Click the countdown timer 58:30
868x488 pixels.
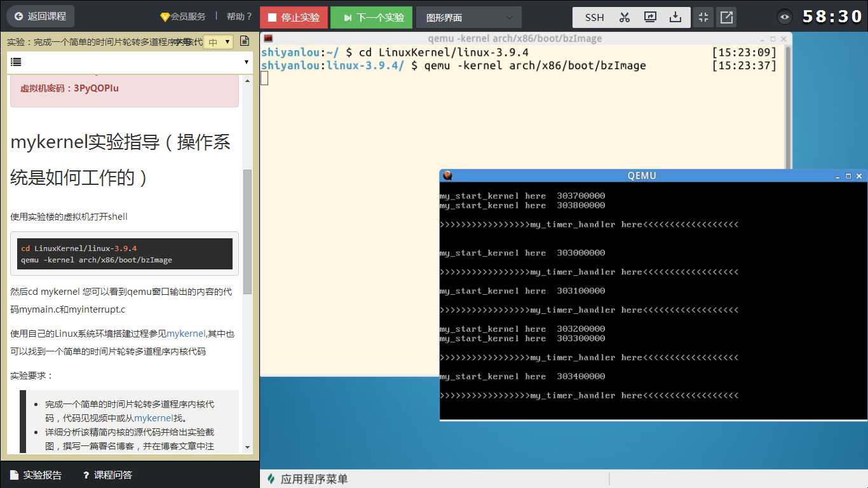pyautogui.click(x=832, y=17)
